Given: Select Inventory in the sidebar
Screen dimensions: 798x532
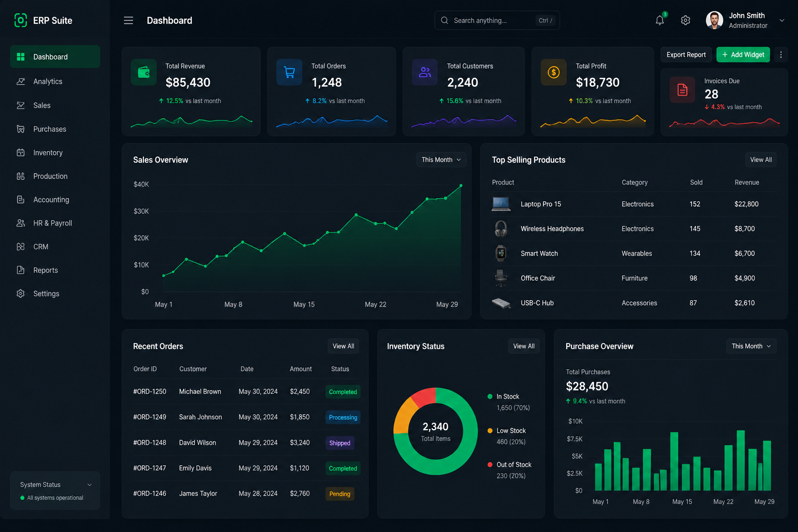Looking at the screenshot, I should click(x=55, y=153).
